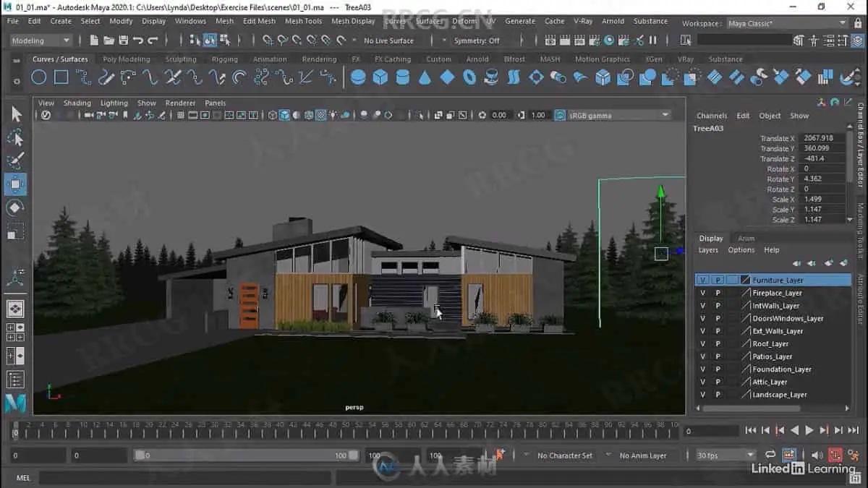Create a NURBS Cone from shelf
The image size is (868, 488).
(x=425, y=77)
